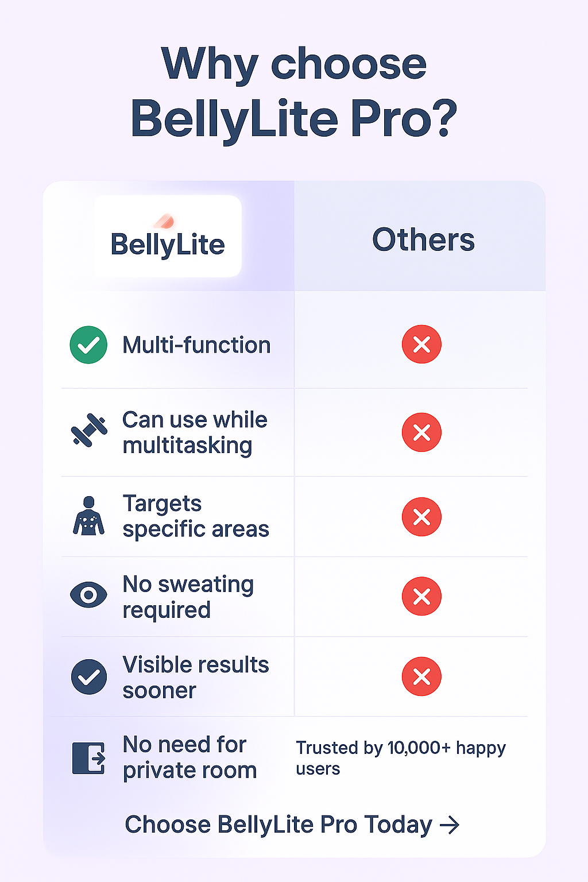The width and height of the screenshot is (588, 882).
Task: Click the red X in multitasking row
Action: 421,432
